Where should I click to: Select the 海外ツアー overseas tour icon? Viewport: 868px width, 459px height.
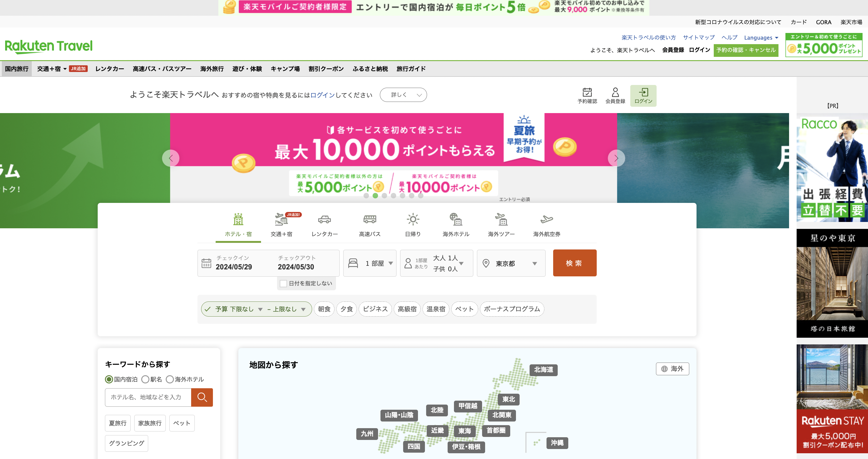tap(501, 220)
